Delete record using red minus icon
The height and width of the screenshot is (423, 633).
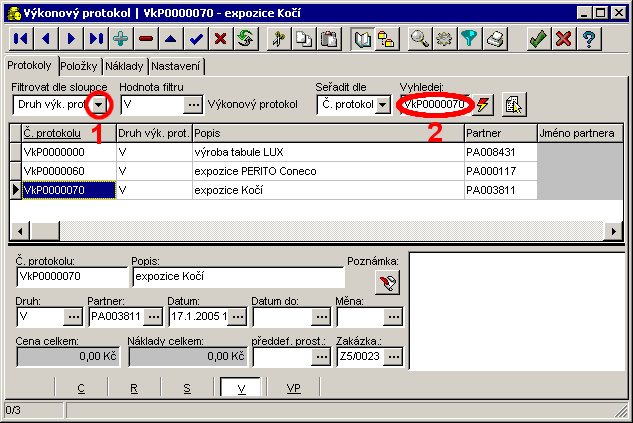146,39
